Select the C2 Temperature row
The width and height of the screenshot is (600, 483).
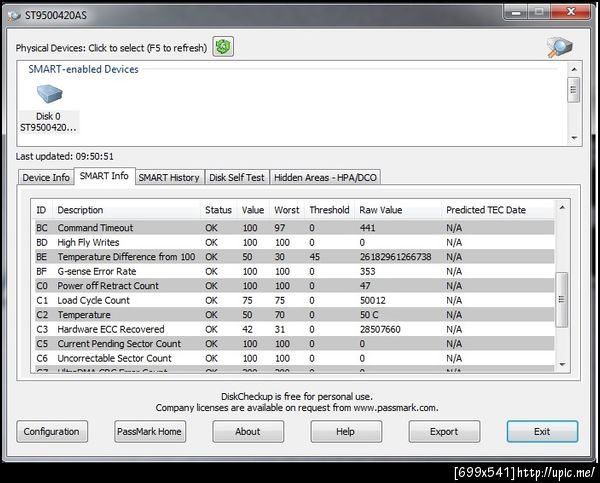(x=295, y=315)
